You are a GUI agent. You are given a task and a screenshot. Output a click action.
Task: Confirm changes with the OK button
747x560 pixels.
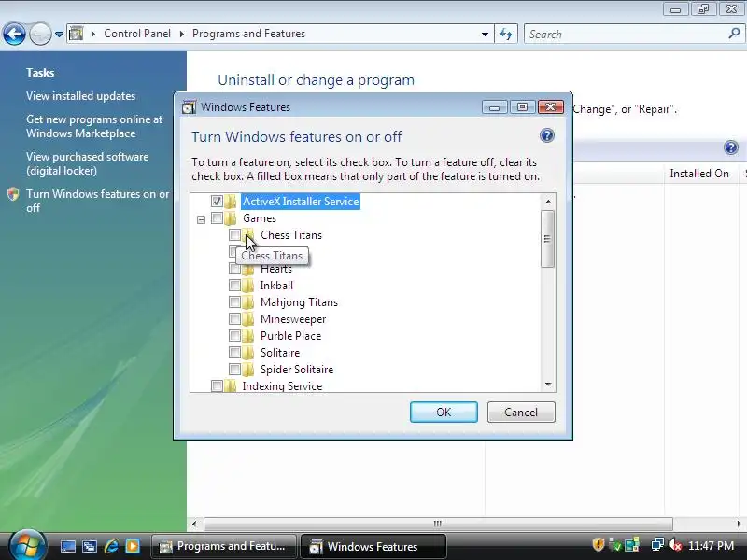click(444, 412)
